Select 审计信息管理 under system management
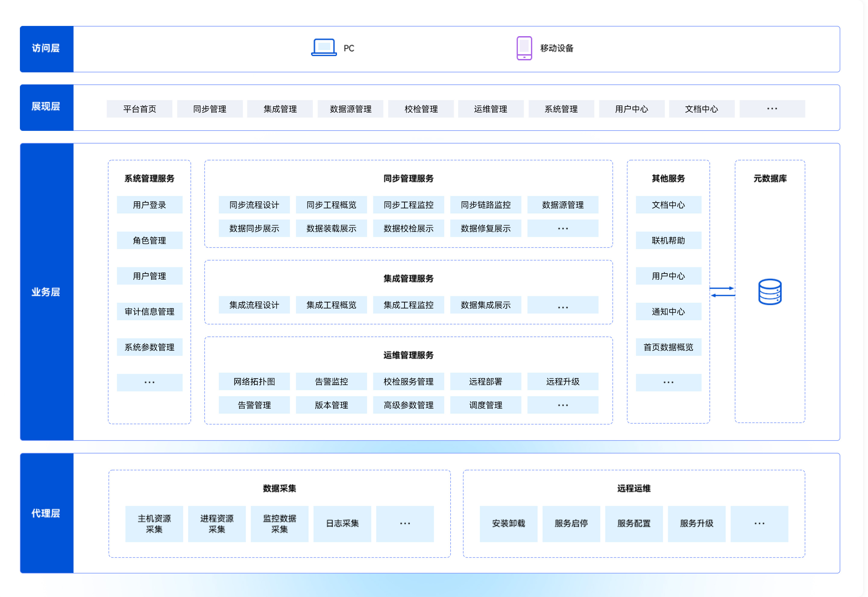Viewport: 868px width, 597px height. point(149,311)
